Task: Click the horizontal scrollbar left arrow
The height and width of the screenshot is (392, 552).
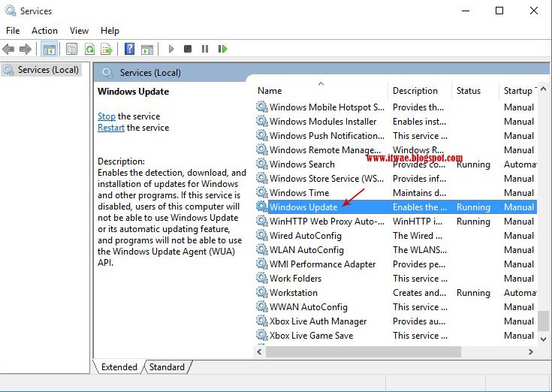Action: coord(259,351)
